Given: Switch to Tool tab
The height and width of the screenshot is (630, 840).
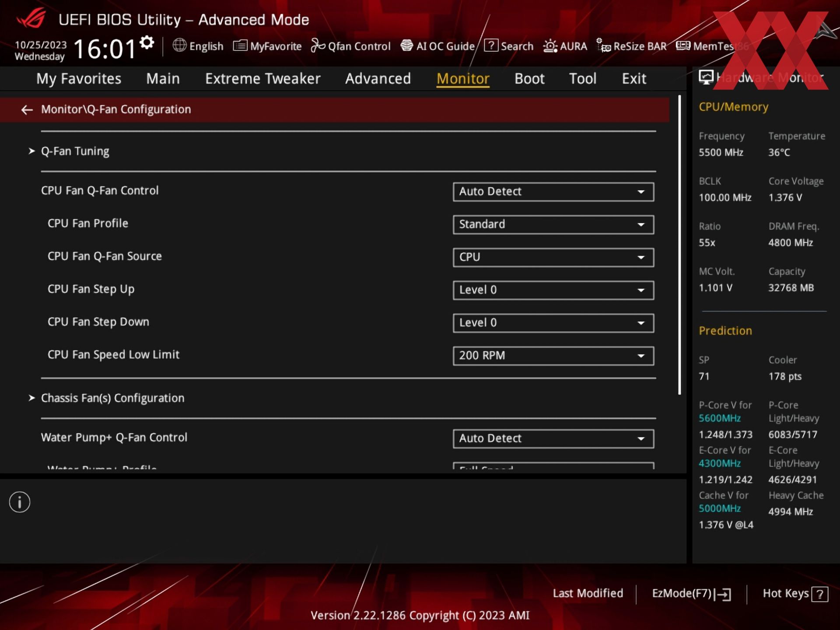Looking at the screenshot, I should [x=583, y=79].
